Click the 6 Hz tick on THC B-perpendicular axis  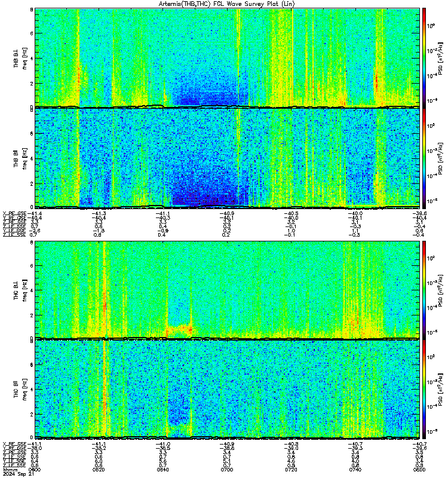(32, 266)
